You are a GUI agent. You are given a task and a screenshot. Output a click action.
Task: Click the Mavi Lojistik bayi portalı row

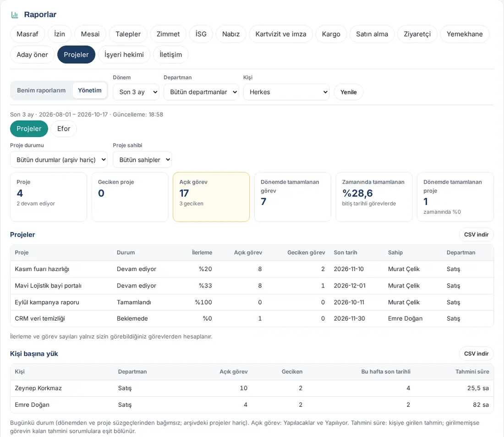pos(252,286)
